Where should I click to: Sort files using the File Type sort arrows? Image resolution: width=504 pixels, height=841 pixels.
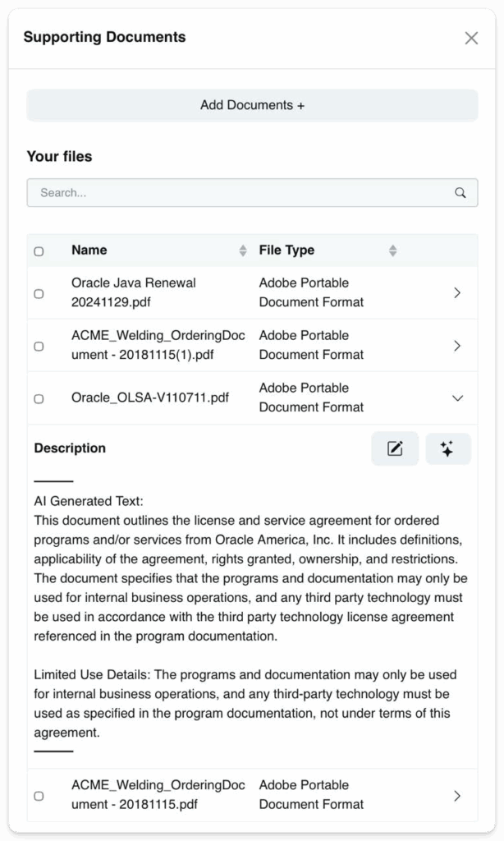click(x=393, y=250)
